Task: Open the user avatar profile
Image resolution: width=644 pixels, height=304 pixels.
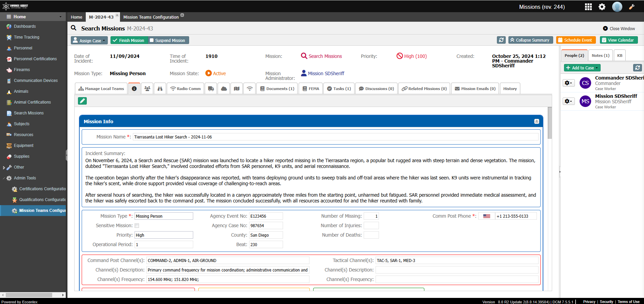Action: pos(617,7)
